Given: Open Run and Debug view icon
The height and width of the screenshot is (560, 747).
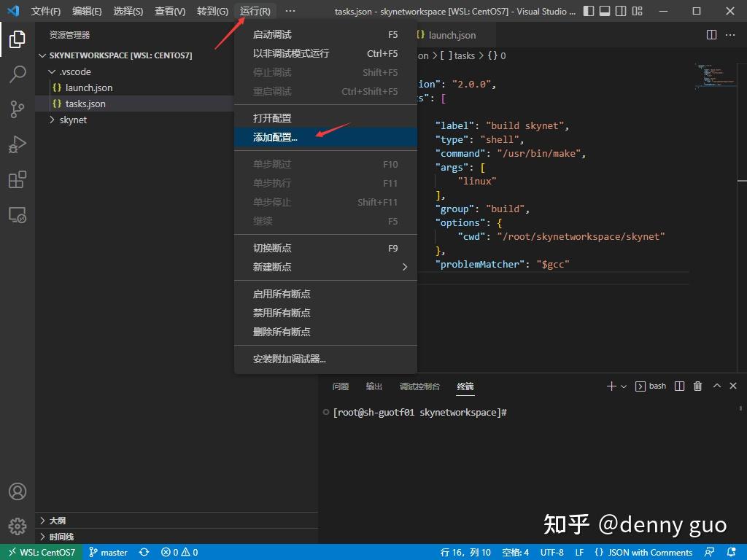Looking at the screenshot, I should tap(18, 144).
